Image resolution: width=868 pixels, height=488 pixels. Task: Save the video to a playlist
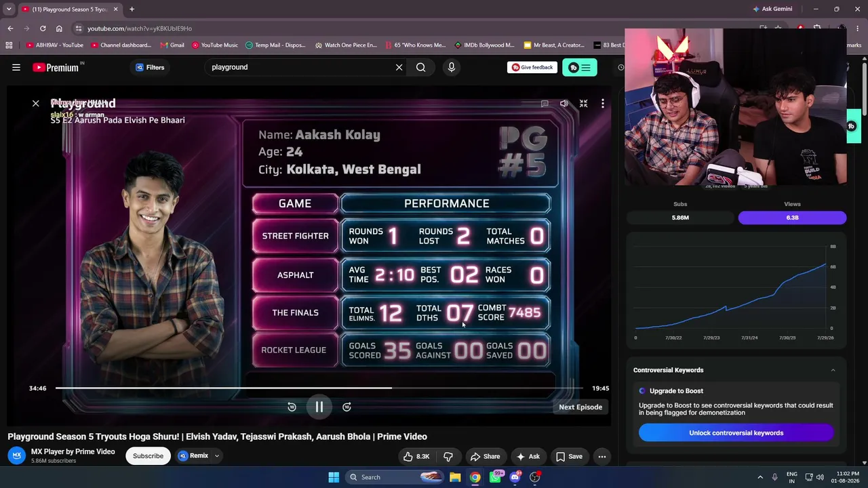coord(570,456)
